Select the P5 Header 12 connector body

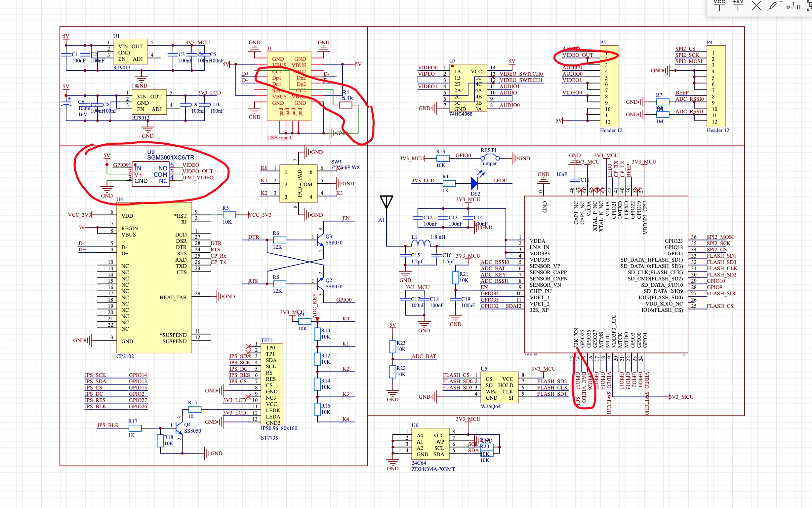click(x=609, y=86)
